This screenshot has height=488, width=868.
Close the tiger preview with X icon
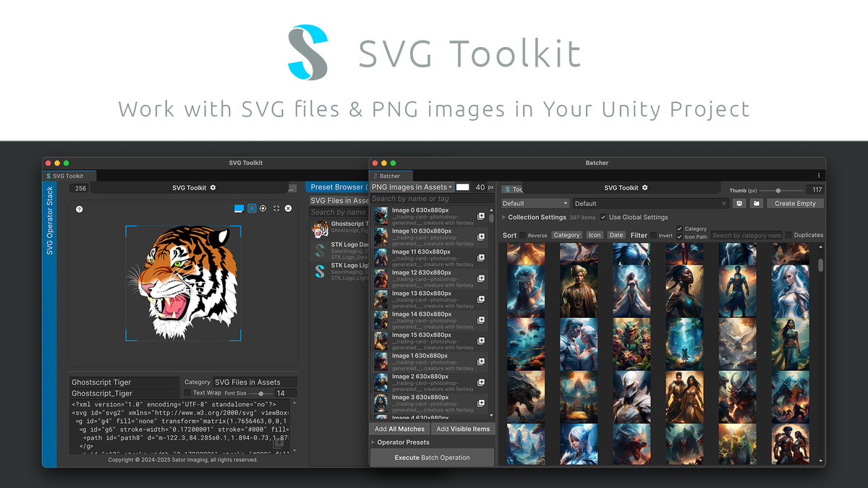tap(288, 208)
